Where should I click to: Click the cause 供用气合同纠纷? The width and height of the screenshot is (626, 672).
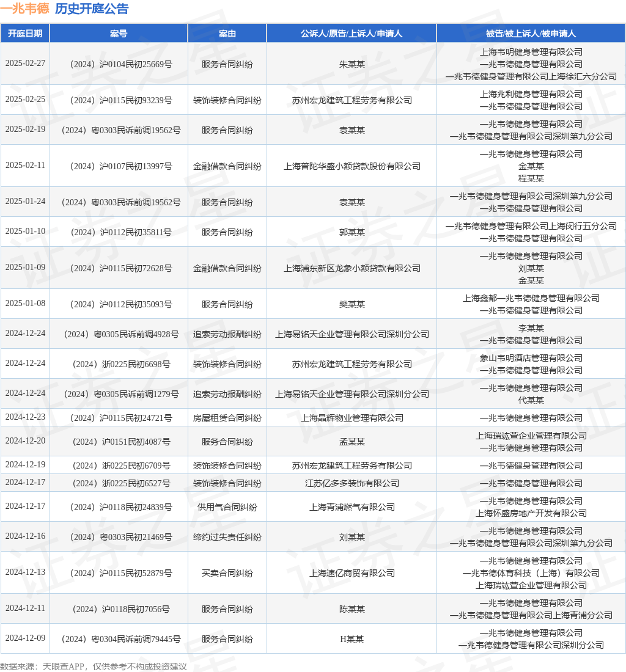tap(227, 508)
